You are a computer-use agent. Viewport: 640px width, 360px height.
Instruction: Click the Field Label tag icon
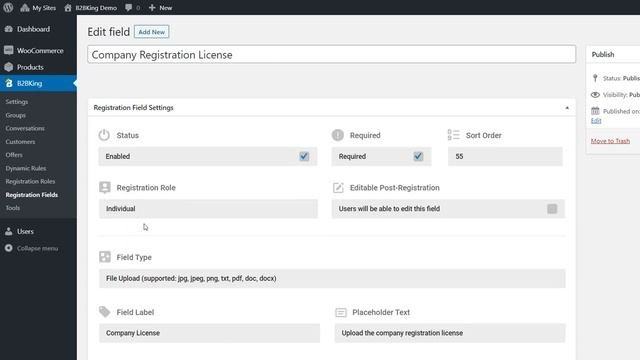click(105, 312)
